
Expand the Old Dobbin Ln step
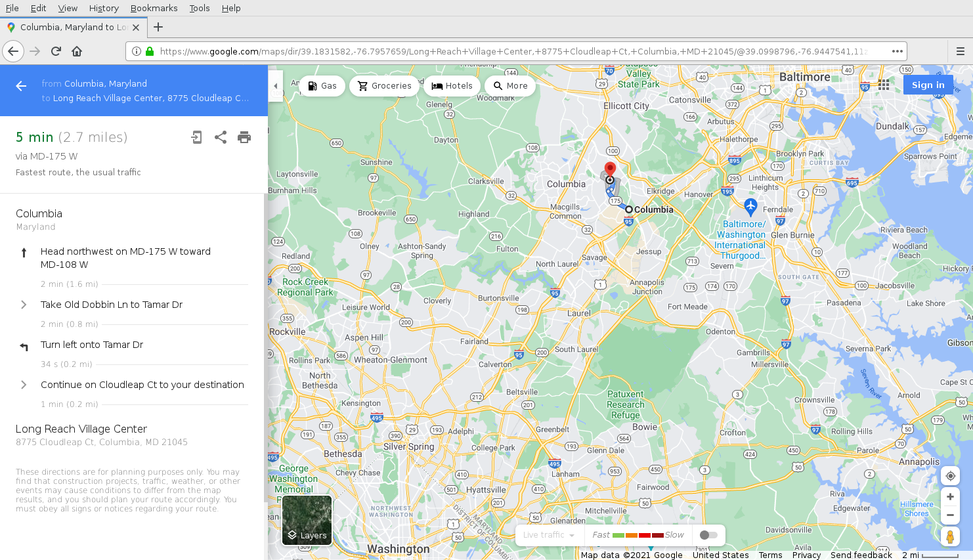[24, 305]
